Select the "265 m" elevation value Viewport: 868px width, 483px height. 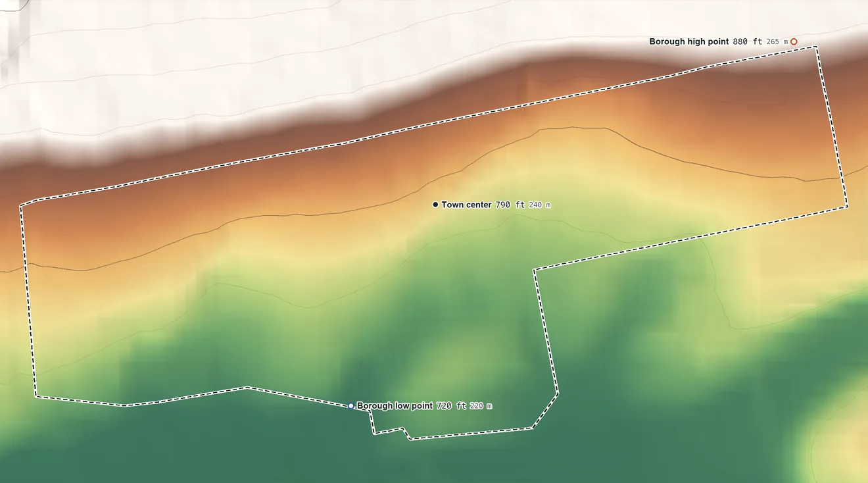777,41
